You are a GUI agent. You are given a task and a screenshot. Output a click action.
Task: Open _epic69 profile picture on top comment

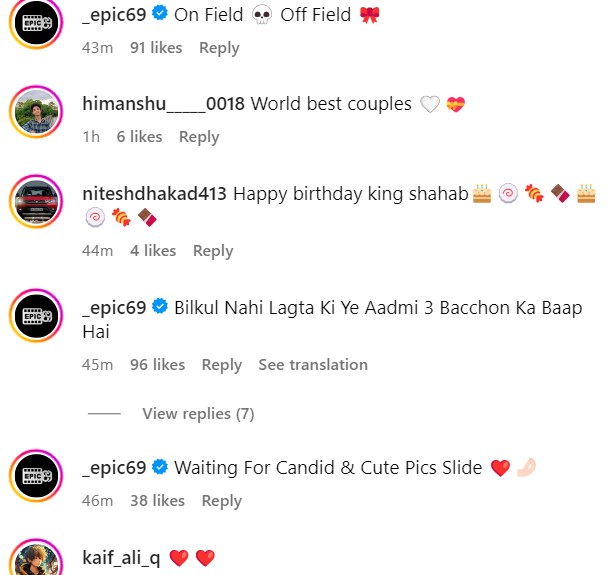tap(36, 22)
